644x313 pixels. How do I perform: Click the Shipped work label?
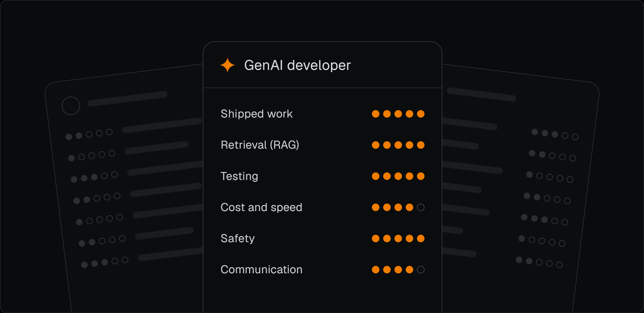[257, 114]
